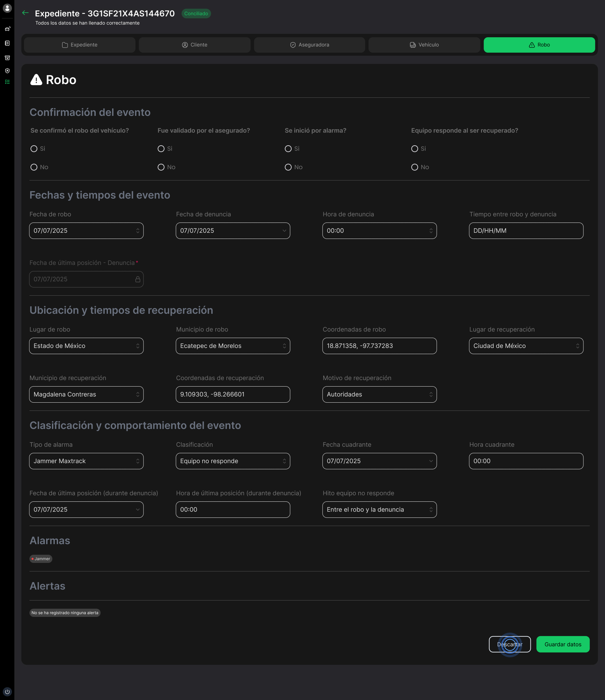Open Fecha de última posición (durante denuncia) dropdown
Image resolution: width=605 pixels, height=700 pixels.
86,510
